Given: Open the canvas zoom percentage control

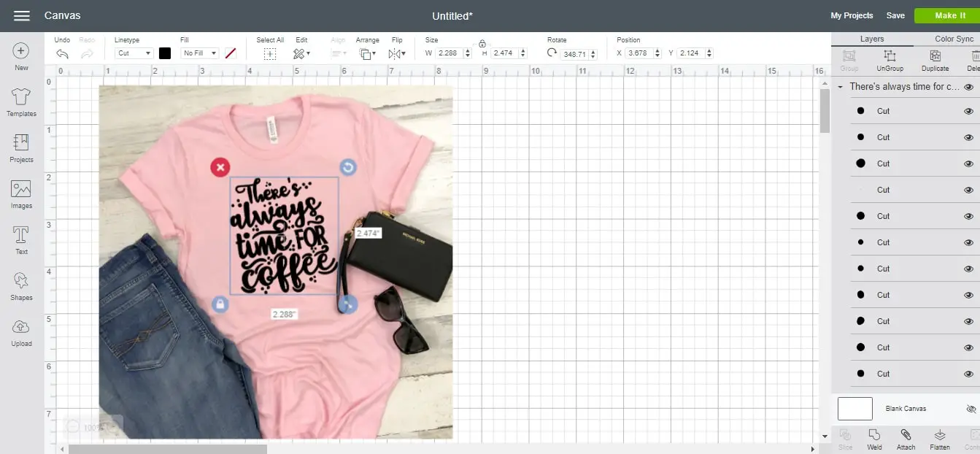Looking at the screenshot, I should coord(93,428).
